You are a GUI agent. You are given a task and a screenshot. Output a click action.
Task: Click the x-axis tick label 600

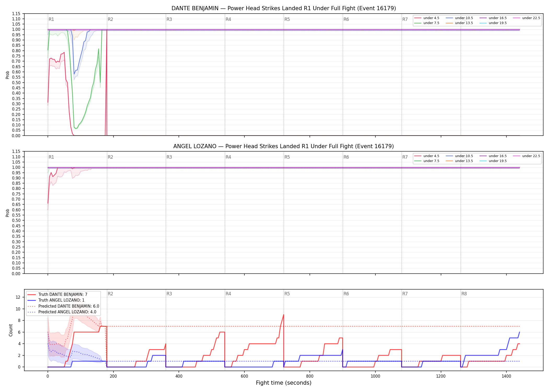244,376
